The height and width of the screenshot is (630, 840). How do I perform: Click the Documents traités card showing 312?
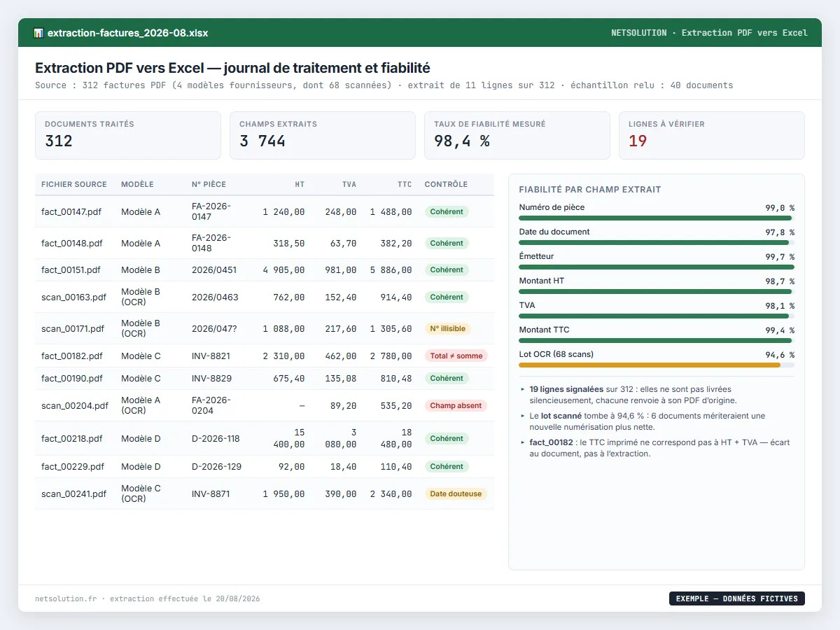click(x=128, y=135)
